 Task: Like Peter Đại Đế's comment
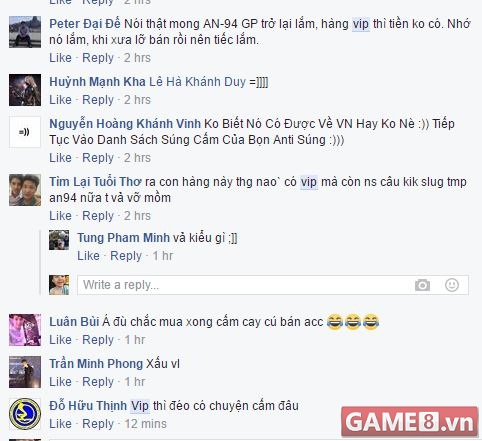tap(60, 58)
